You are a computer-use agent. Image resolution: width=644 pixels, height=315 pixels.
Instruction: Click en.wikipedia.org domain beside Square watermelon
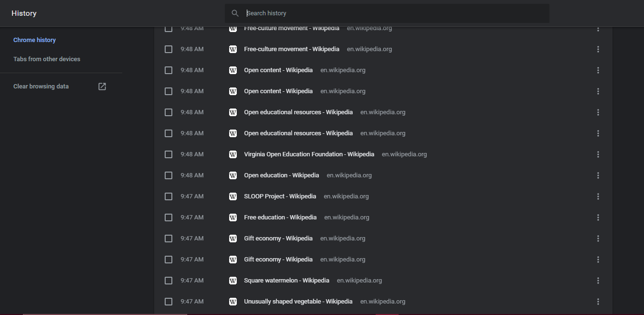359,281
